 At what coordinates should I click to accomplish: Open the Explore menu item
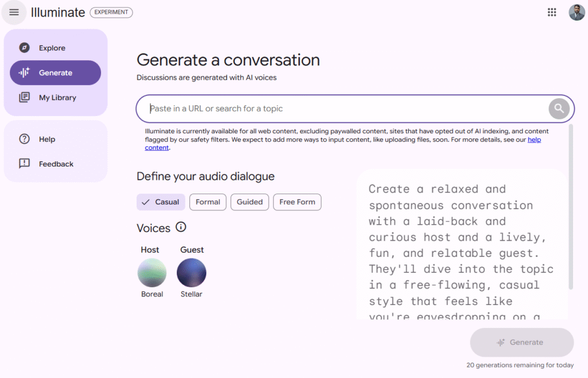coord(56,48)
